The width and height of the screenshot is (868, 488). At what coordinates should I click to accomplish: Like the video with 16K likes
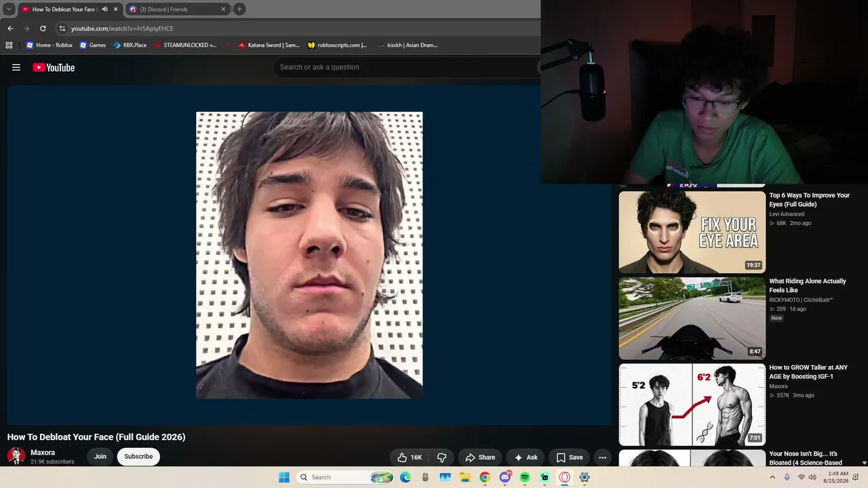pyautogui.click(x=410, y=457)
